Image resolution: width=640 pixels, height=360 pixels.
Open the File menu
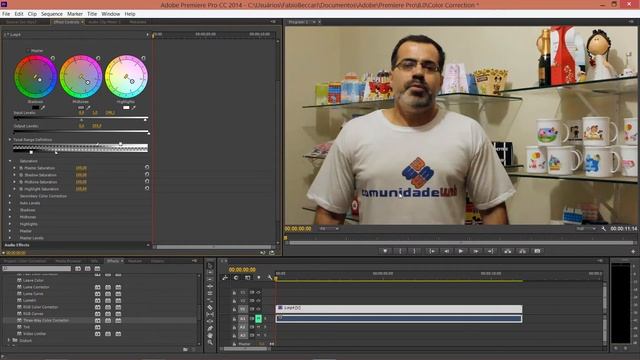pos(6,14)
